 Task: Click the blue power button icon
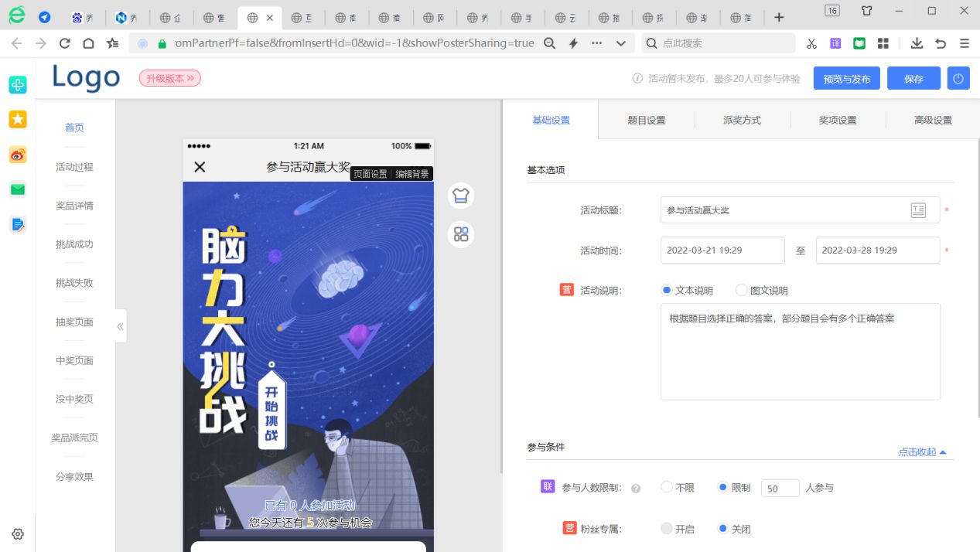pyautogui.click(x=958, y=78)
